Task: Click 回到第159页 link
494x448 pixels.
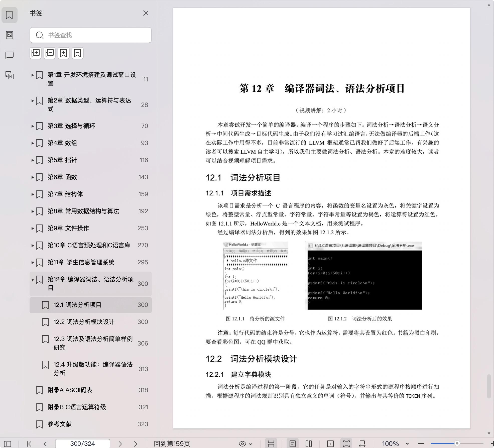Action: pos(172,444)
